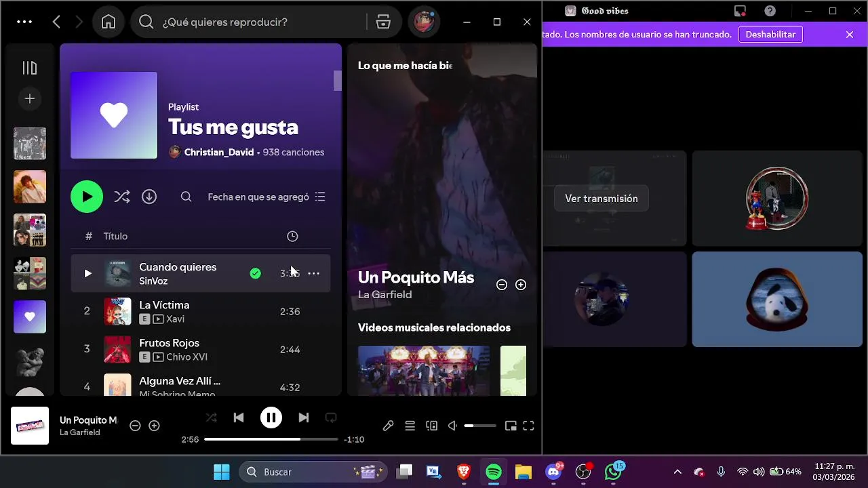Click Deshabilitar in the Discord banner
The width and height of the screenshot is (868, 488).
point(770,35)
